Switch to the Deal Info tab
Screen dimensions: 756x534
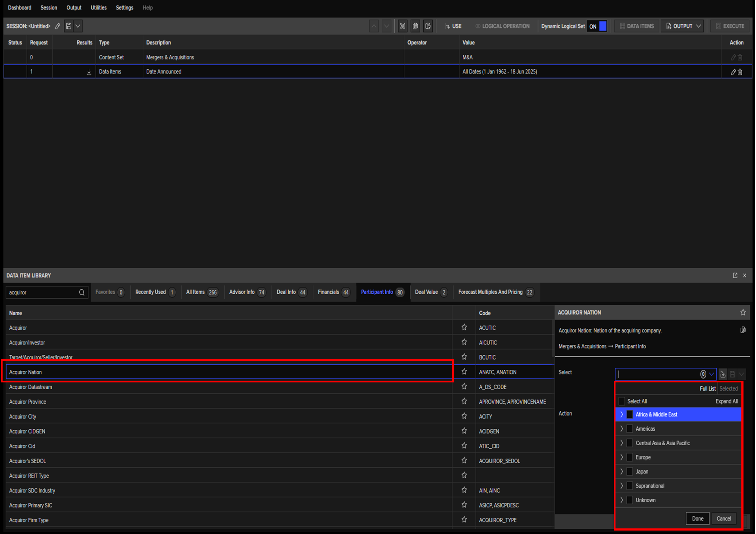291,292
